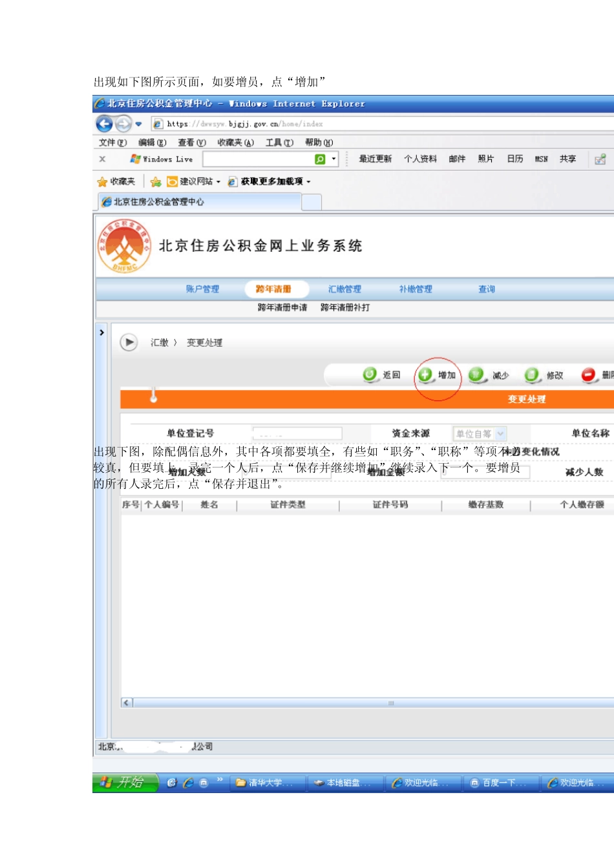Open 本地磁盘 taskbar item
The width and height of the screenshot is (614, 868).
(345, 783)
